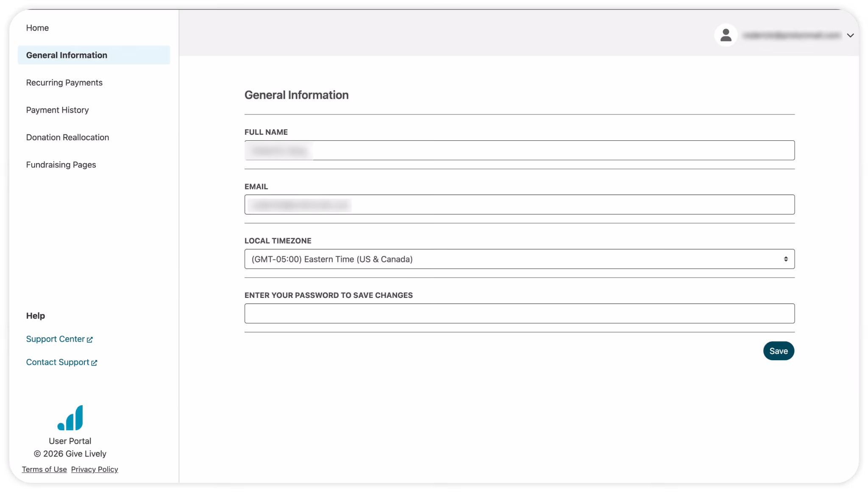
Task: Click the Give Lively logo
Action: click(x=70, y=417)
